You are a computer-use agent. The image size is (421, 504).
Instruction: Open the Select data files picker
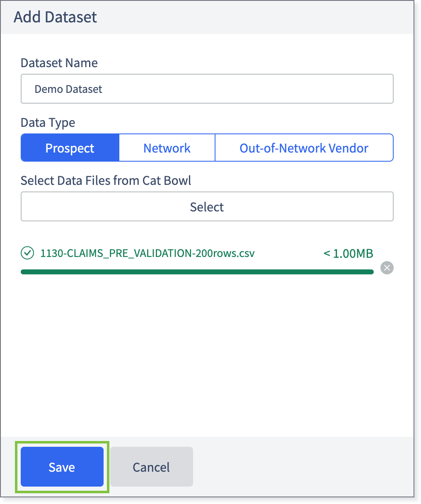pyautogui.click(x=207, y=206)
